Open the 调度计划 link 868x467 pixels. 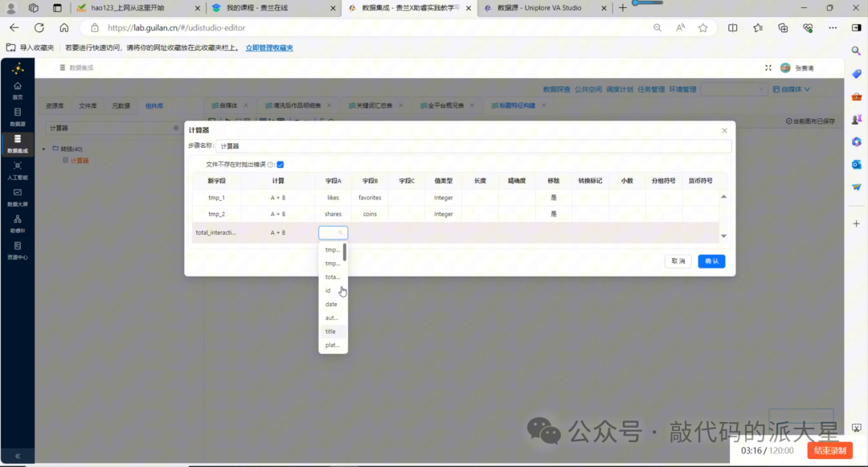pyautogui.click(x=620, y=89)
